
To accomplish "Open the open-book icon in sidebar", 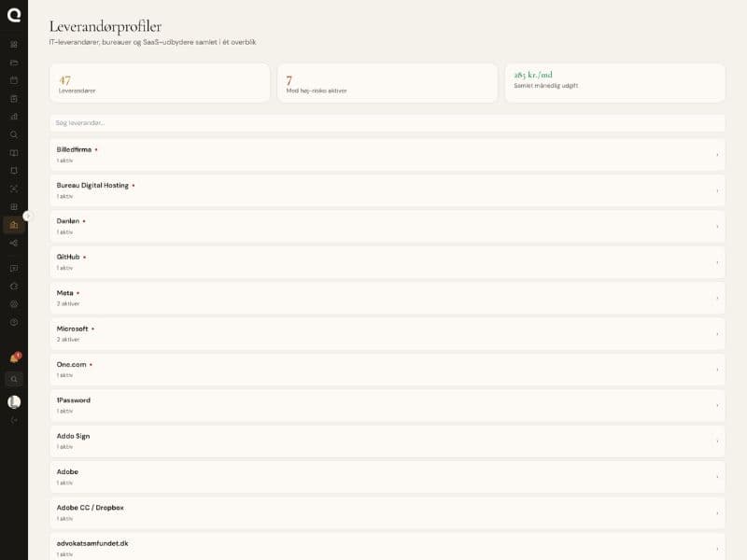I will 14,153.
